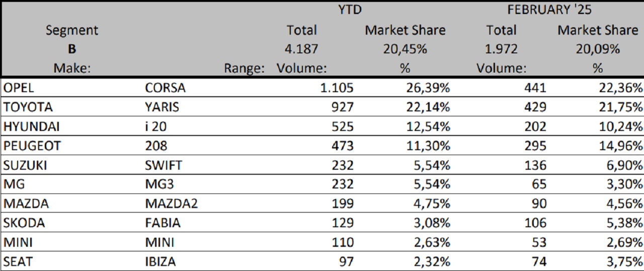This screenshot has height=271, width=644.
Task: Click the YTD header label
Action: [x=351, y=10]
